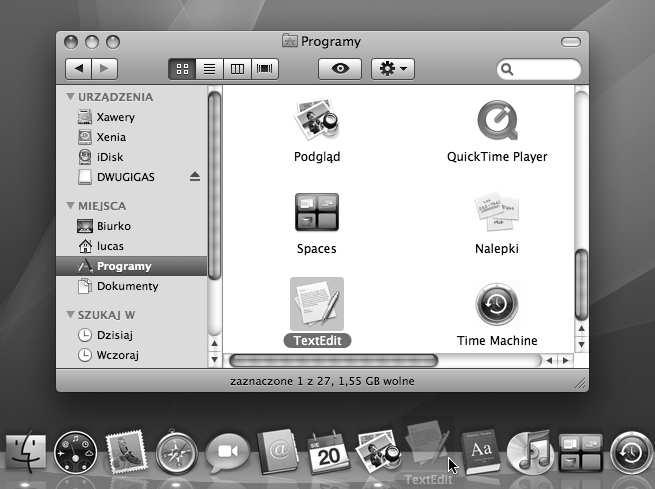This screenshot has width=655, height=489.
Task: Open Quick Look with the eye button
Action: [x=340, y=69]
